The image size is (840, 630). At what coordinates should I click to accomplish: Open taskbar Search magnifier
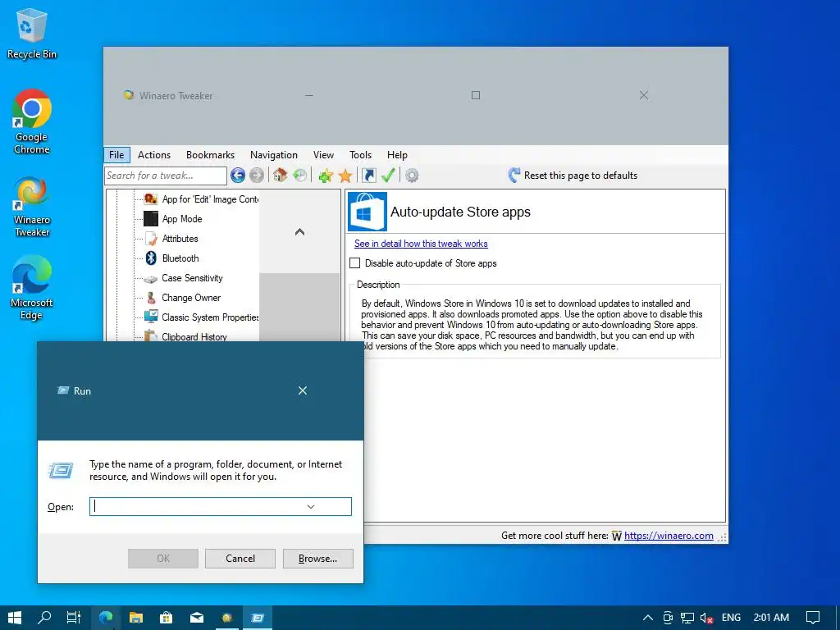pos(44,618)
